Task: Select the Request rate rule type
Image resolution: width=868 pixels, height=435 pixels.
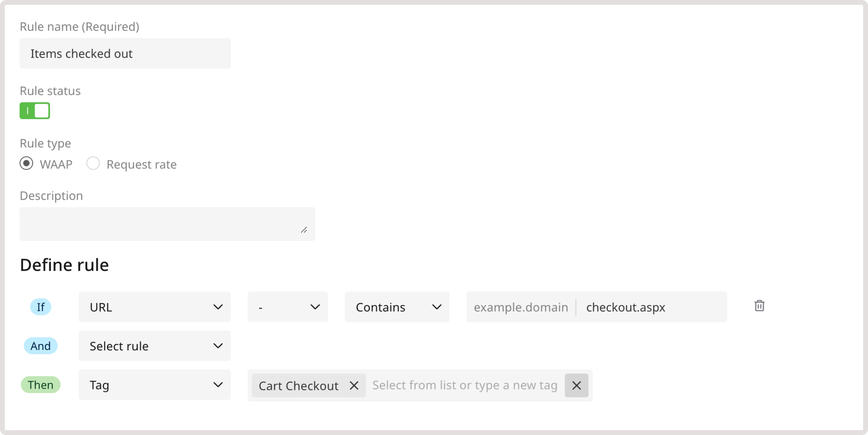Action: pyautogui.click(x=93, y=163)
